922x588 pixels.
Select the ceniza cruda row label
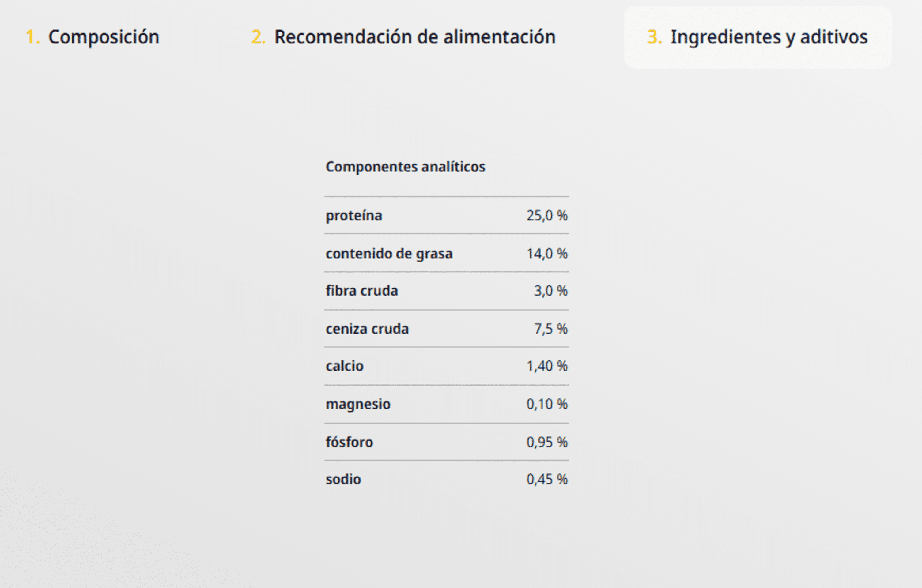tap(367, 329)
